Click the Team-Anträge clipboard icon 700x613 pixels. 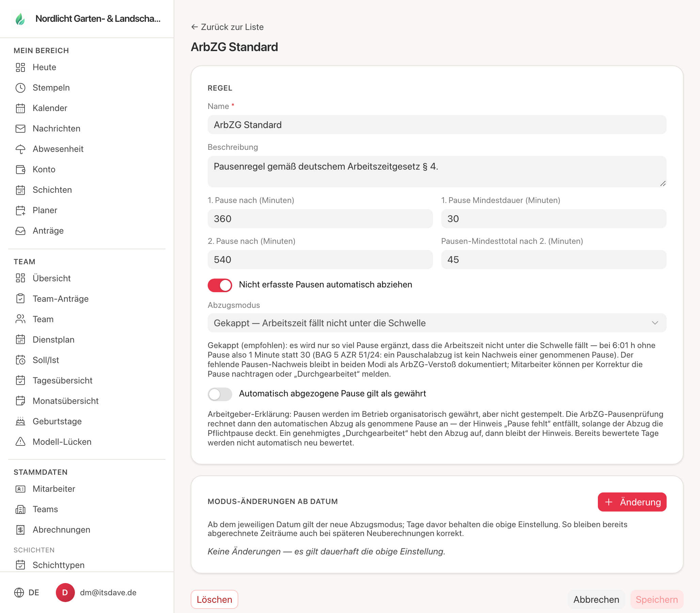(20, 299)
